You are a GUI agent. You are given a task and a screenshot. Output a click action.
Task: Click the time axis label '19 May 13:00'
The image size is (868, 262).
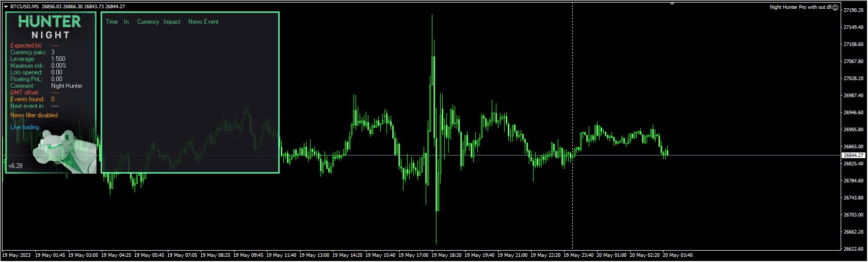[314, 255]
